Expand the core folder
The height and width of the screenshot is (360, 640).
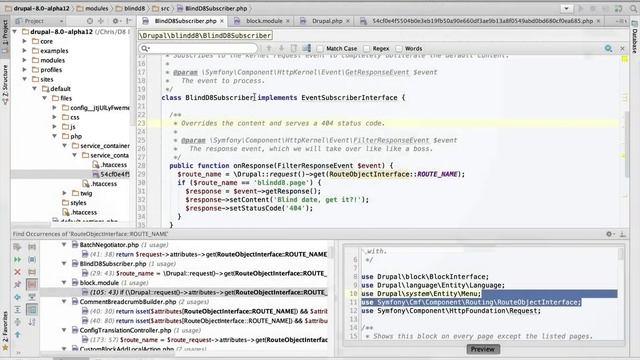coord(24,41)
